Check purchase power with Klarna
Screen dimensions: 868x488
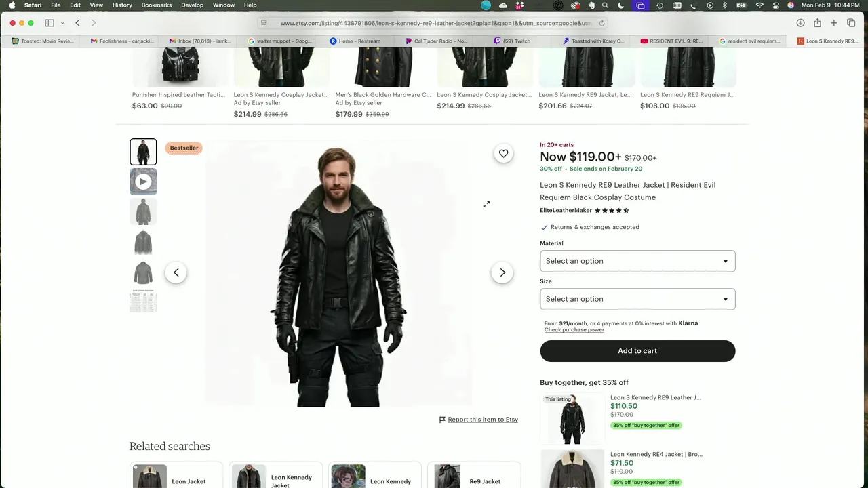click(574, 330)
